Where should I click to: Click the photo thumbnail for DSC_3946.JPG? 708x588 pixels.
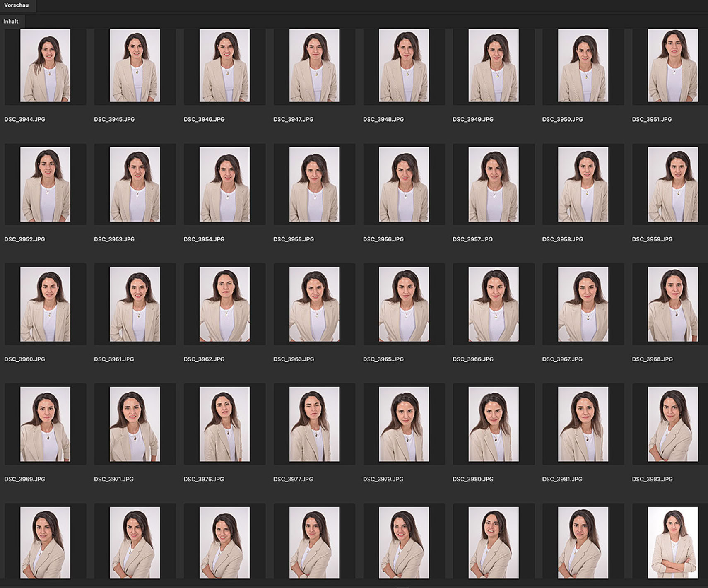pos(224,65)
